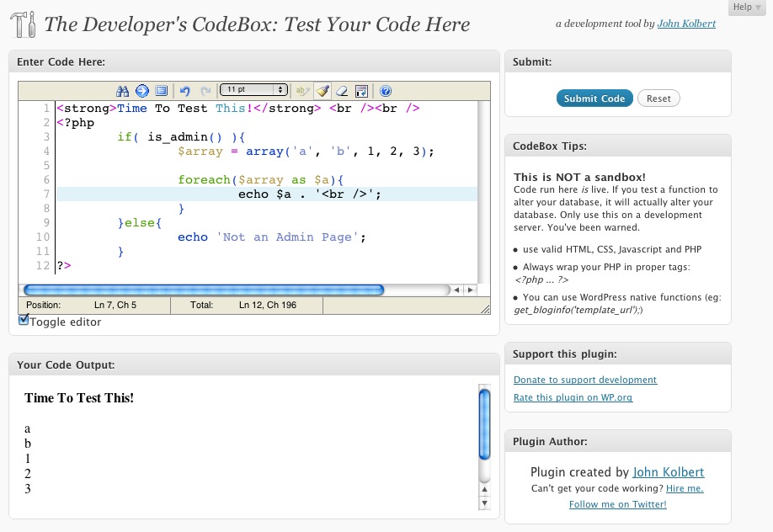This screenshot has height=532, width=773.
Task: Open the 11 pt font size dropdown
Action: (x=253, y=90)
